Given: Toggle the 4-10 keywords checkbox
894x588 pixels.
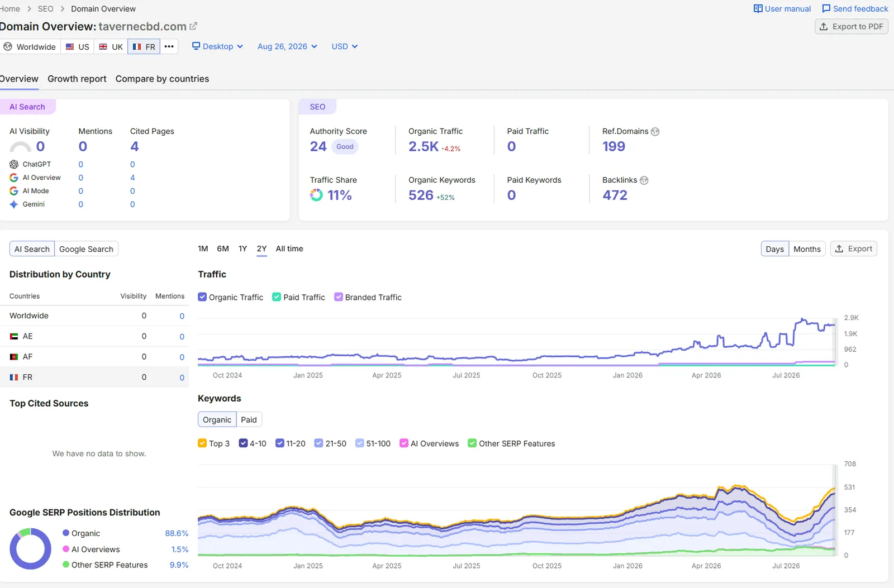Looking at the screenshot, I should coord(243,443).
